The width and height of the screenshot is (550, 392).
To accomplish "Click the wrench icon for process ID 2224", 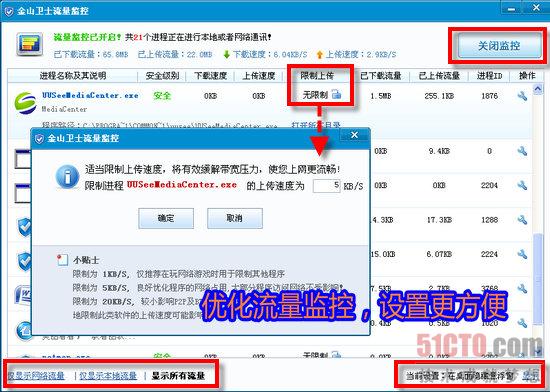I will pos(522,254).
